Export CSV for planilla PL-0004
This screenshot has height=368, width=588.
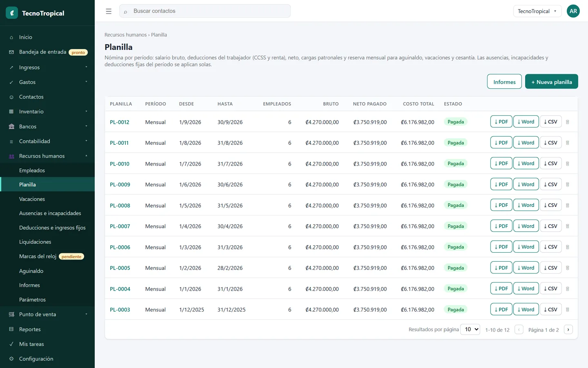point(550,289)
